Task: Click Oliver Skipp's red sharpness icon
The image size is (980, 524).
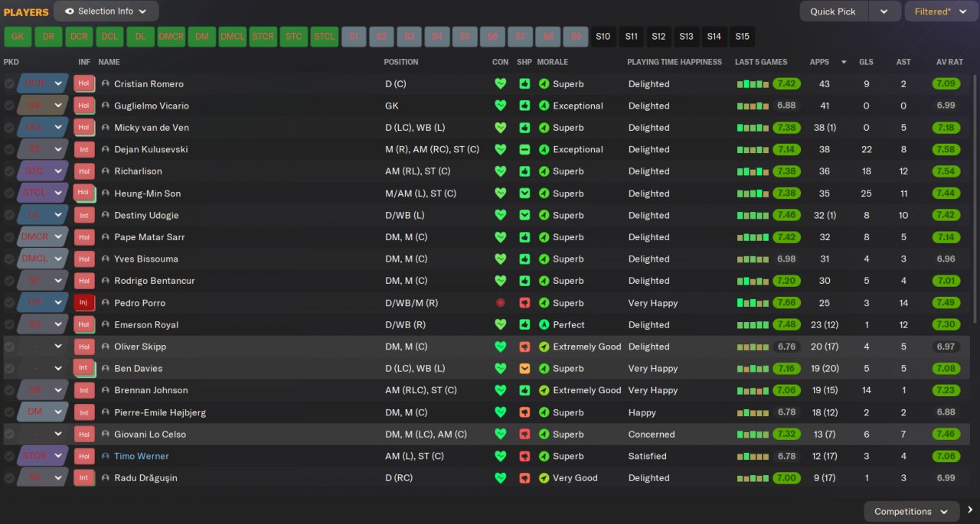Action: (524, 347)
